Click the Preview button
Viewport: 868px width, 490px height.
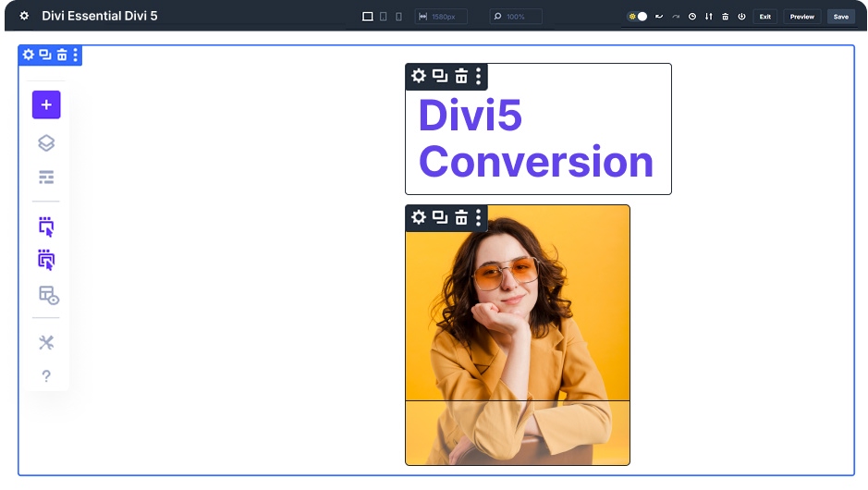[x=801, y=17]
